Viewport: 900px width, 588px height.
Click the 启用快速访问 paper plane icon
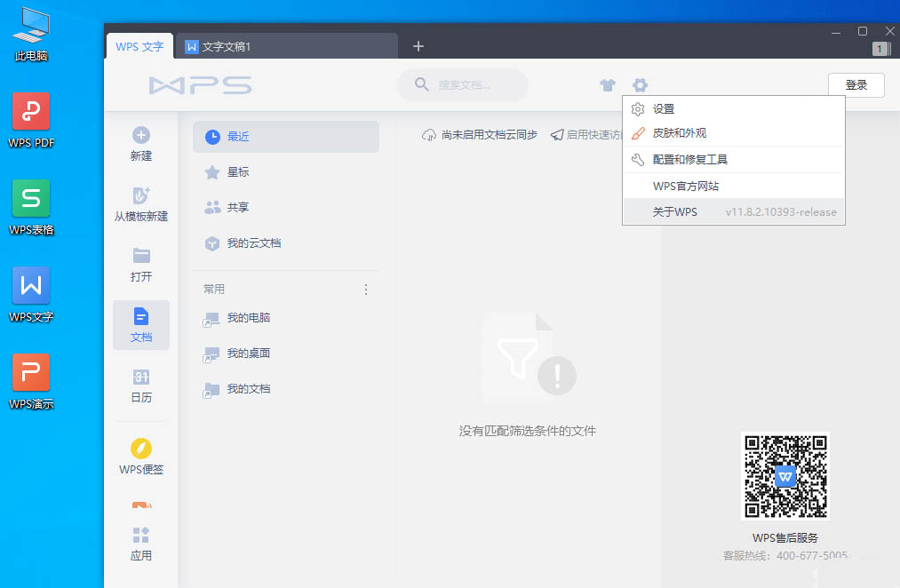557,135
